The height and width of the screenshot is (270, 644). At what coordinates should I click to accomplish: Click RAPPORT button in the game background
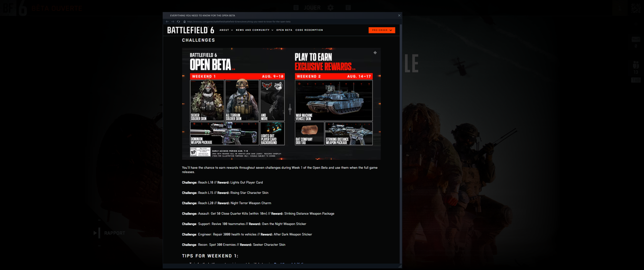point(115,233)
